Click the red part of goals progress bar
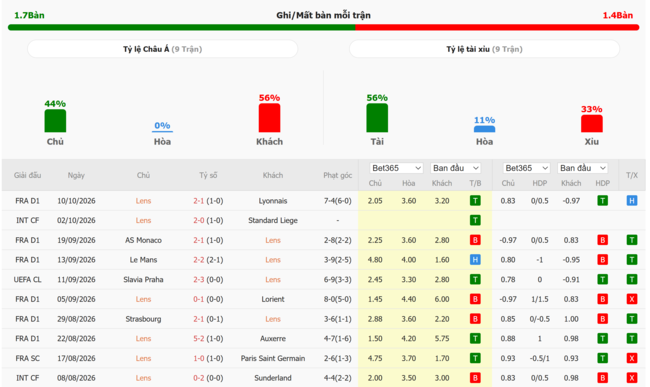650x387 pixels. pos(497,27)
